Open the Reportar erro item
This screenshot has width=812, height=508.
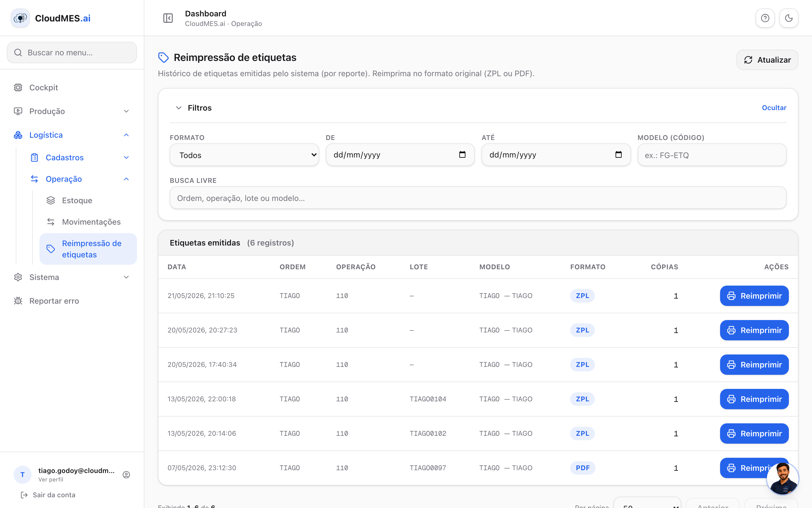[x=72, y=301]
